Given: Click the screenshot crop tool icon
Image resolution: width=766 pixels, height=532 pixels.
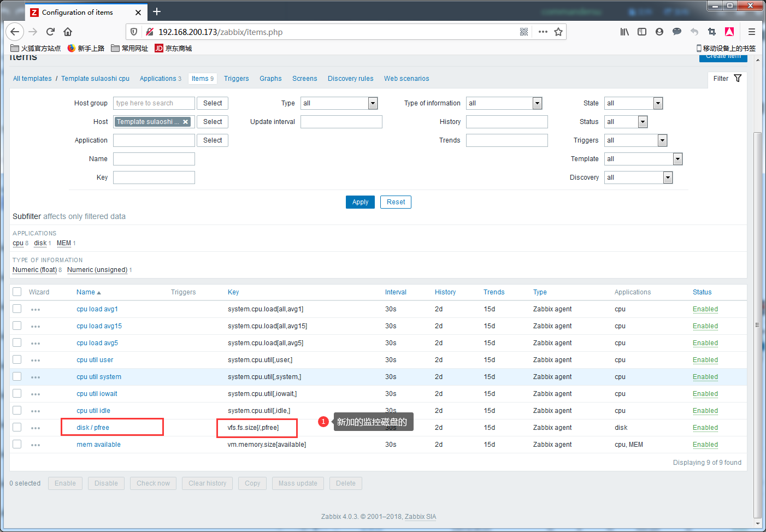Looking at the screenshot, I should (712, 32).
